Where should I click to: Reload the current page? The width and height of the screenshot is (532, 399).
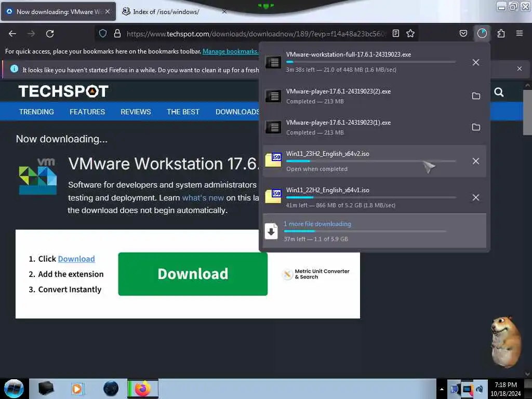point(50,34)
